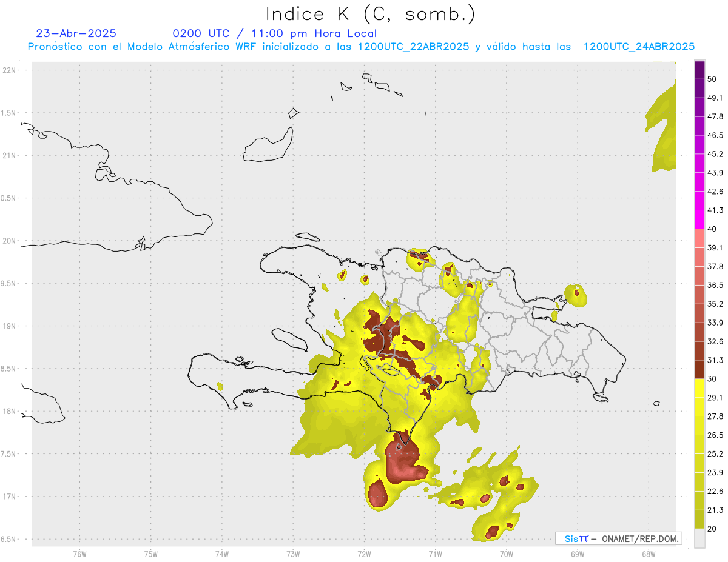Click the legend value '31.3'
Screen dimensions: 728x562
point(715,360)
